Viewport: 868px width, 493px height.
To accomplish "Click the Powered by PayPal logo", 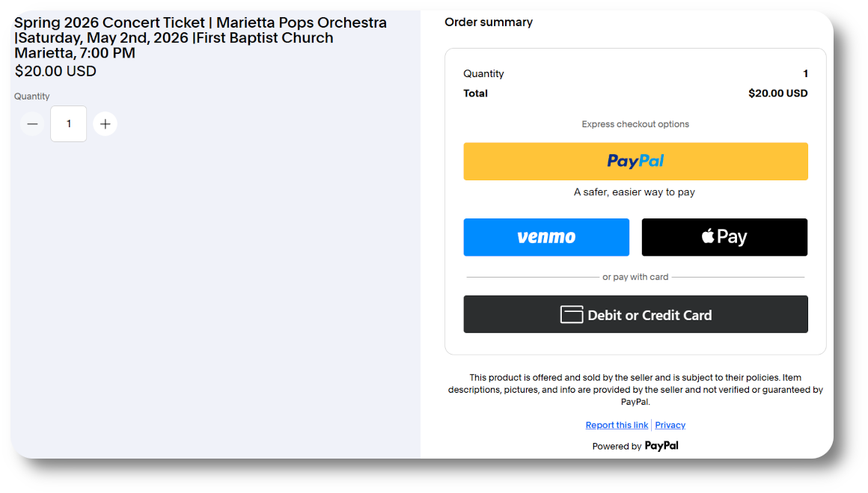I will point(661,445).
